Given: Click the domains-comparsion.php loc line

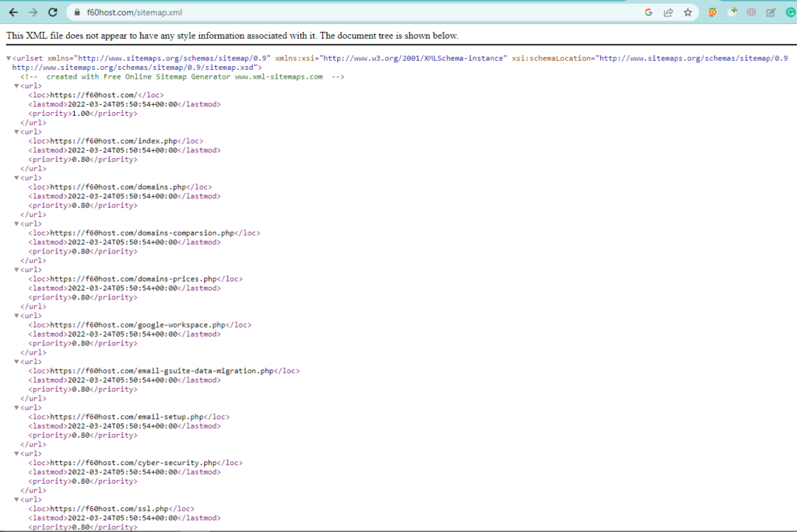Looking at the screenshot, I should (144, 233).
